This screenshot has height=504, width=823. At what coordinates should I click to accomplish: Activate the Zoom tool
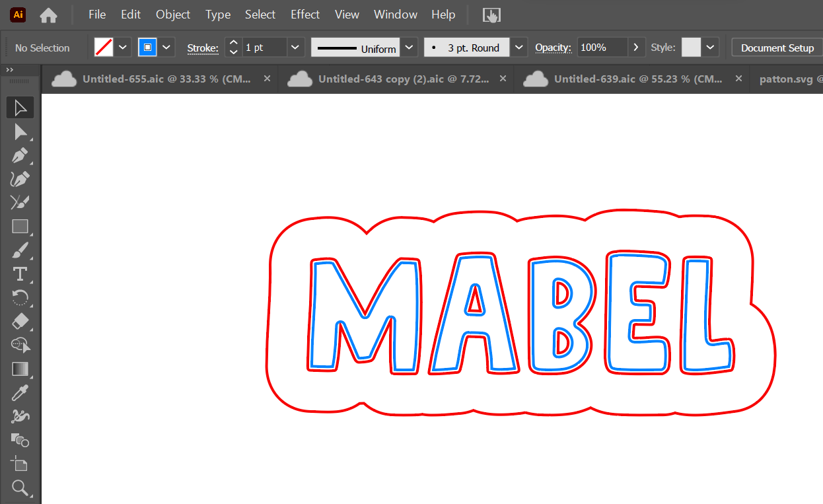20,488
